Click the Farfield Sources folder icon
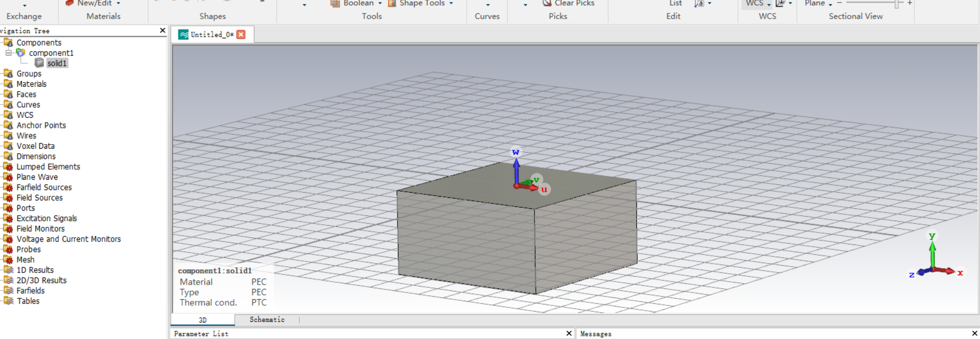Viewport: 980px width, 339px height. [8, 187]
